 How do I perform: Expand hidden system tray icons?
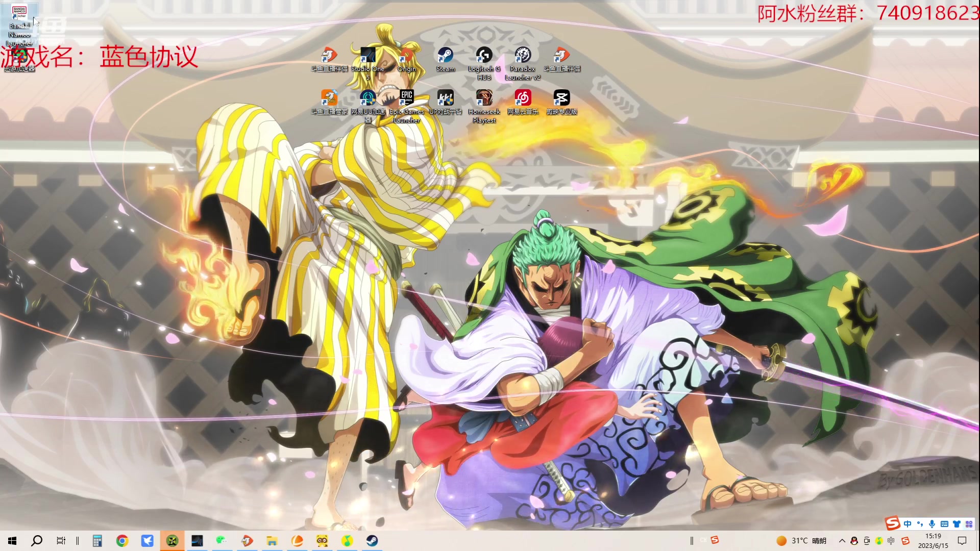842,541
